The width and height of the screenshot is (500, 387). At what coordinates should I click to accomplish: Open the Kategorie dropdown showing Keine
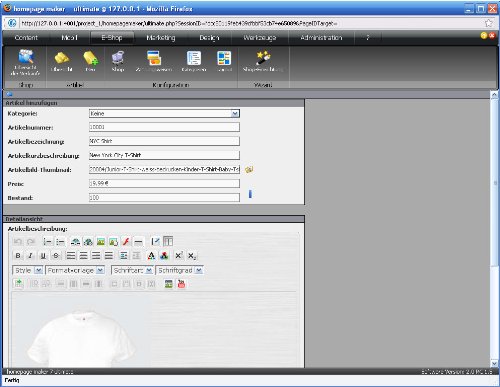point(164,114)
